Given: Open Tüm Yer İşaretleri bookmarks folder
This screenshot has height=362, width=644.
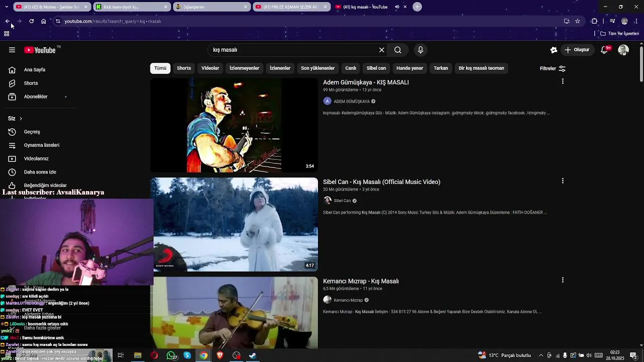Looking at the screenshot, I should coord(619,34).
